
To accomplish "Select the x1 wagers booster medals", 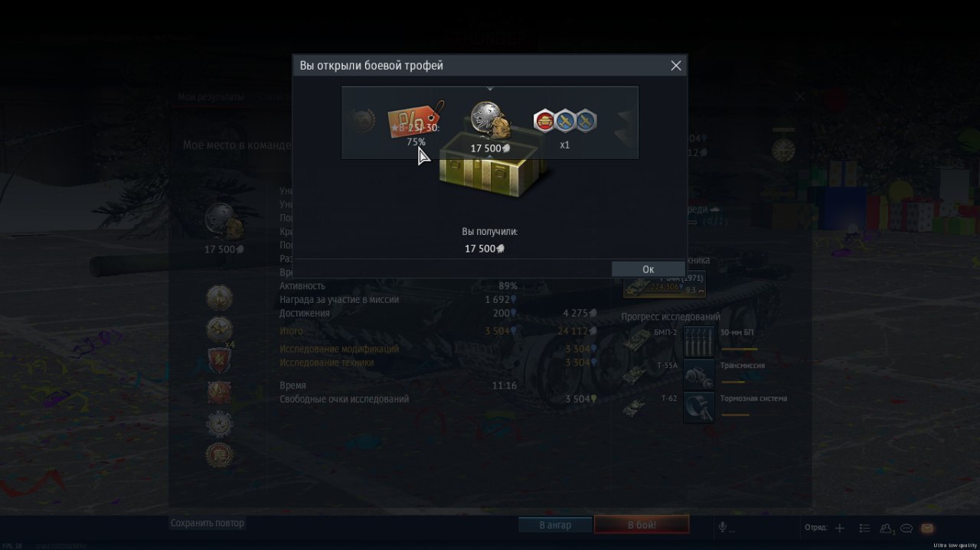I will click(x=565, y=126).
